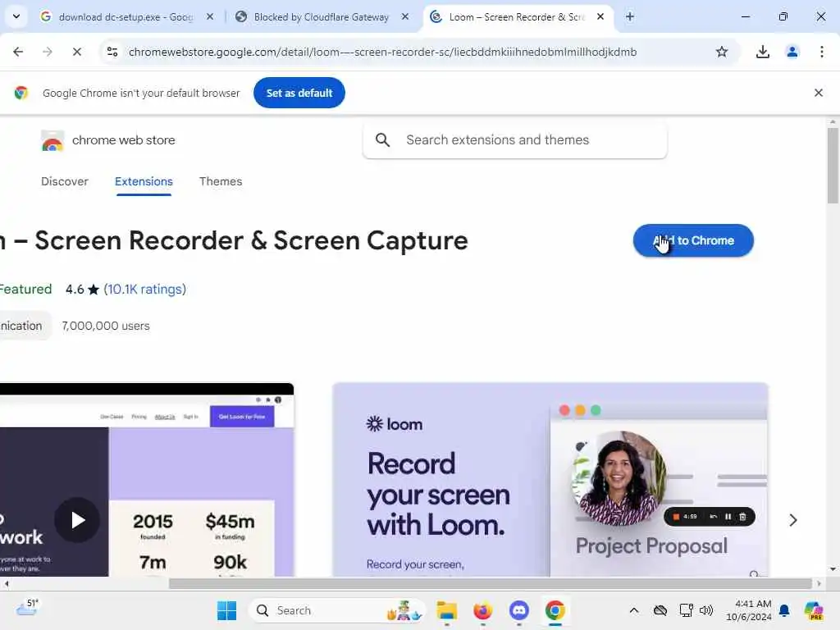Image resolution: width=840 pixels, height=630 pixels.
Task: Open the Chrome profile icon
Action: point(792,52)
